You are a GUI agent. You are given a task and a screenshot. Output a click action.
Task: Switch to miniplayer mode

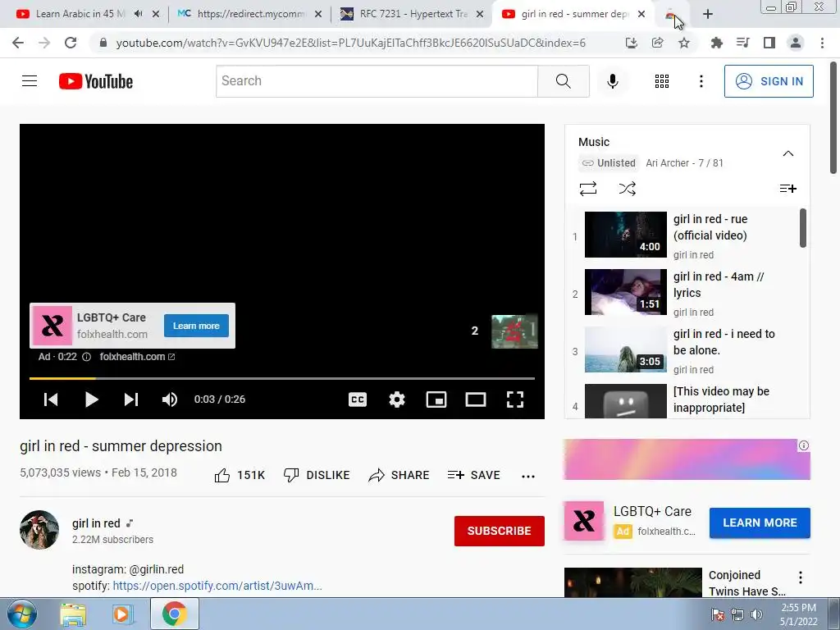436,399
